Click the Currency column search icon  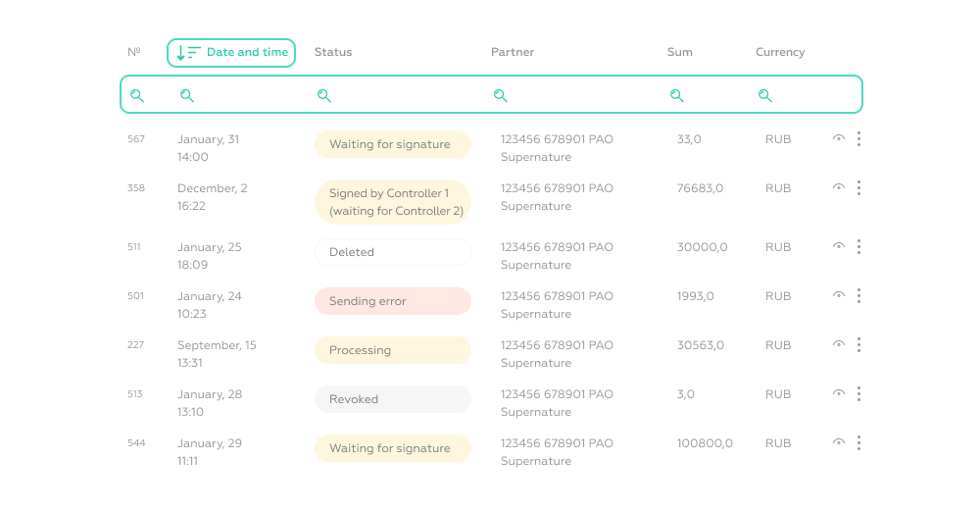click(765, 95)
